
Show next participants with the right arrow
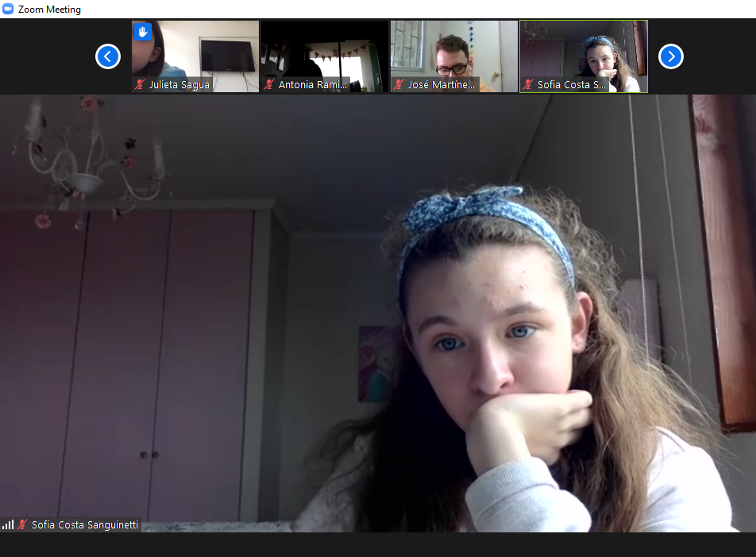pyautogui.click(x=671, y=56)
